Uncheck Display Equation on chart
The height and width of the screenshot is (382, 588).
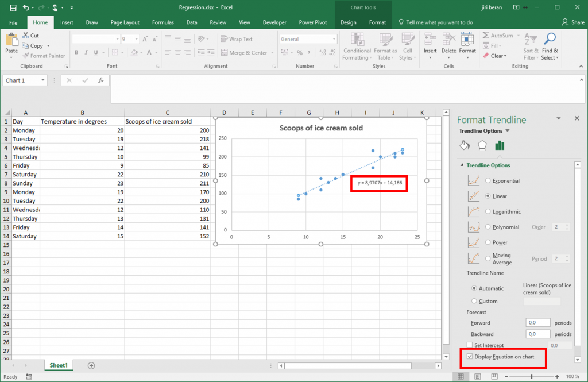(x=470, y=358)
